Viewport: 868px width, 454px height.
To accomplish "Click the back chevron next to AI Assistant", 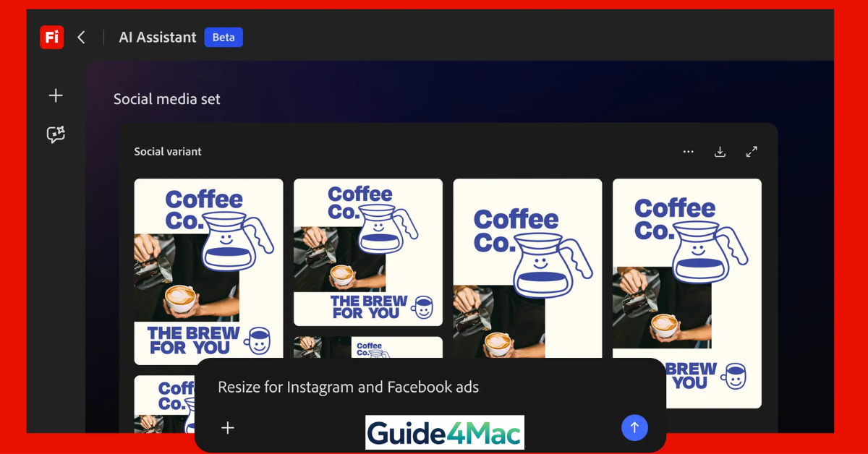I will click(x=80, y=37).
